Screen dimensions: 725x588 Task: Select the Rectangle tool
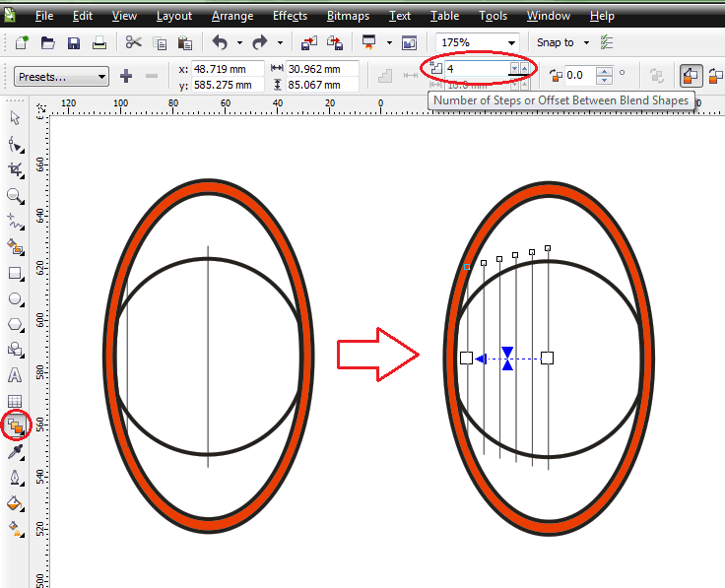pos(16,274)
